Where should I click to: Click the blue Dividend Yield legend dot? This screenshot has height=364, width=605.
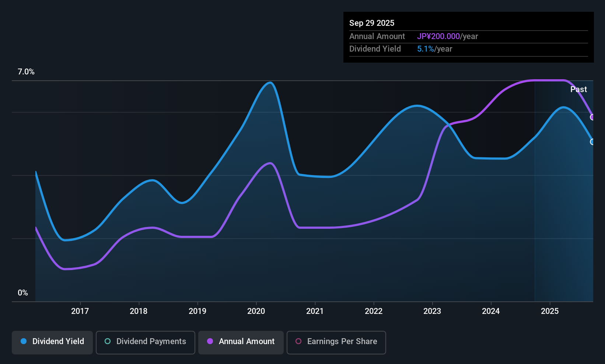click(x=24, y=342)
